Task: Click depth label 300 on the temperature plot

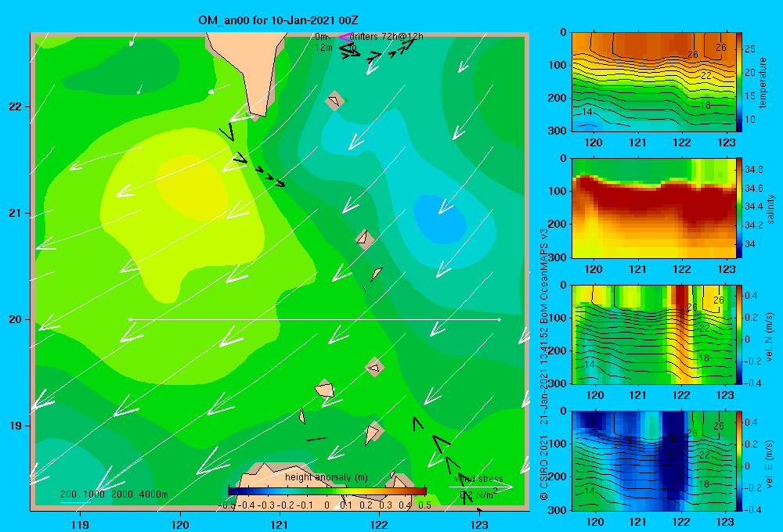Action: [557, 131]
